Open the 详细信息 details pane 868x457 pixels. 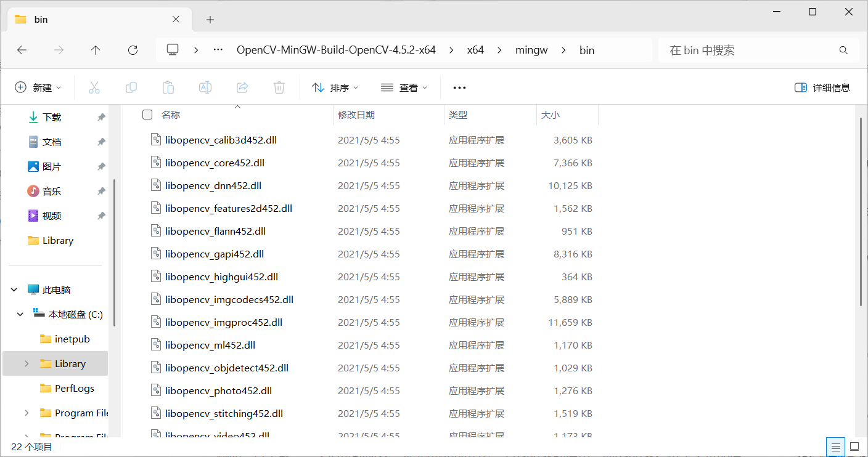tap(822, 87)
